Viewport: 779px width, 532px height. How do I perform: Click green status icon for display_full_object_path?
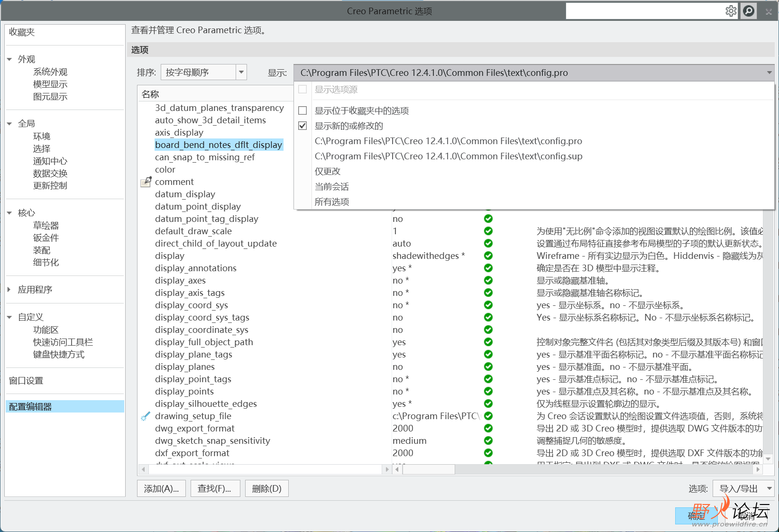pyautogui.click(x=488, y=342)
